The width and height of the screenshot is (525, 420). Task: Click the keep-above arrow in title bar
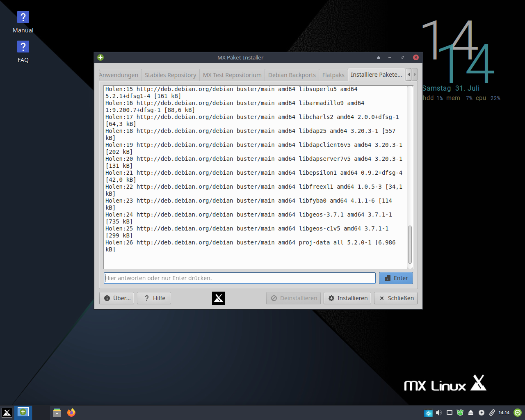coord(379,57)
